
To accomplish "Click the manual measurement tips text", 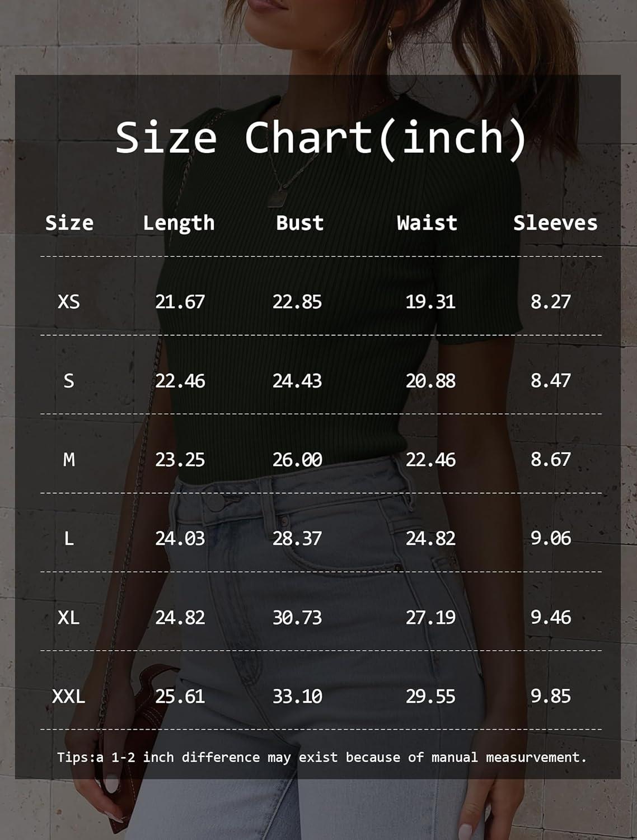I will (321, 758).
